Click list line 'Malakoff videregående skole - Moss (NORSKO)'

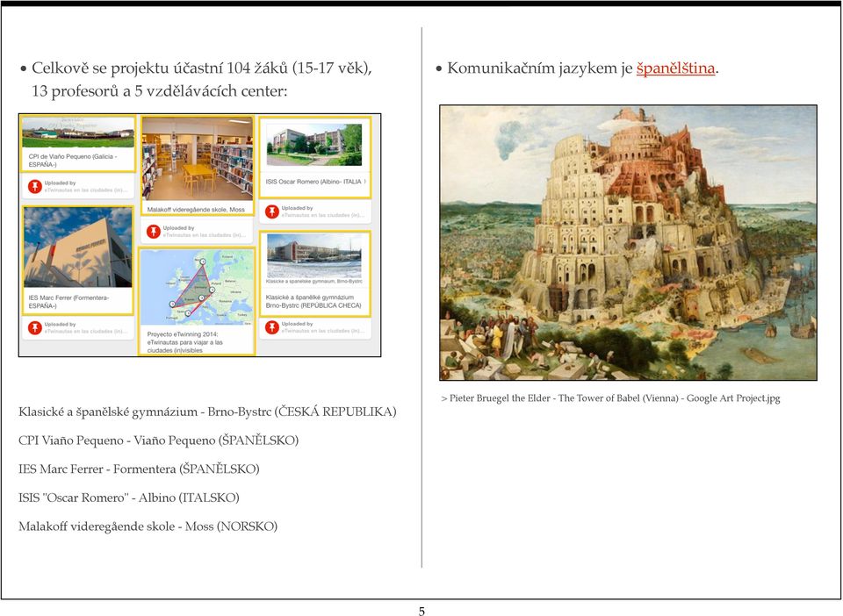coord(148,526)
